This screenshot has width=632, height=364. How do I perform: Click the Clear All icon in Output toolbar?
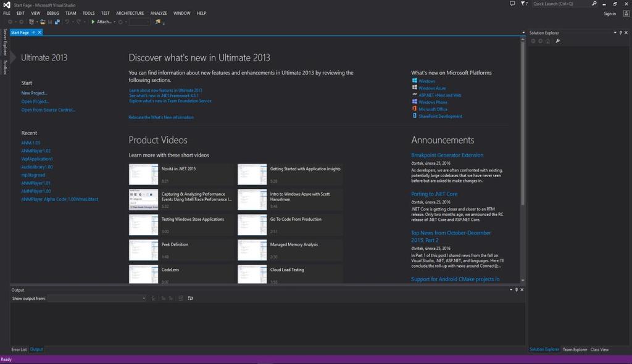181,298
